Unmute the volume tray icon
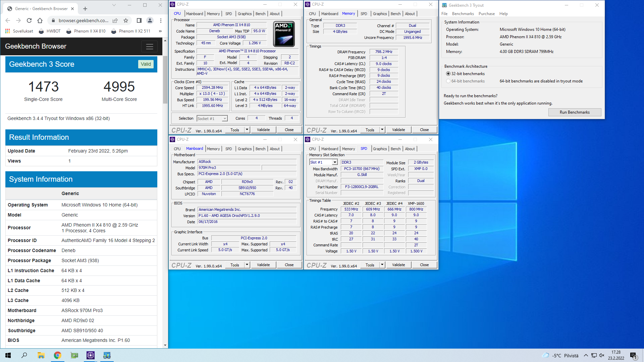The width and height of the screenshot is (644, 362). [602, 355]
